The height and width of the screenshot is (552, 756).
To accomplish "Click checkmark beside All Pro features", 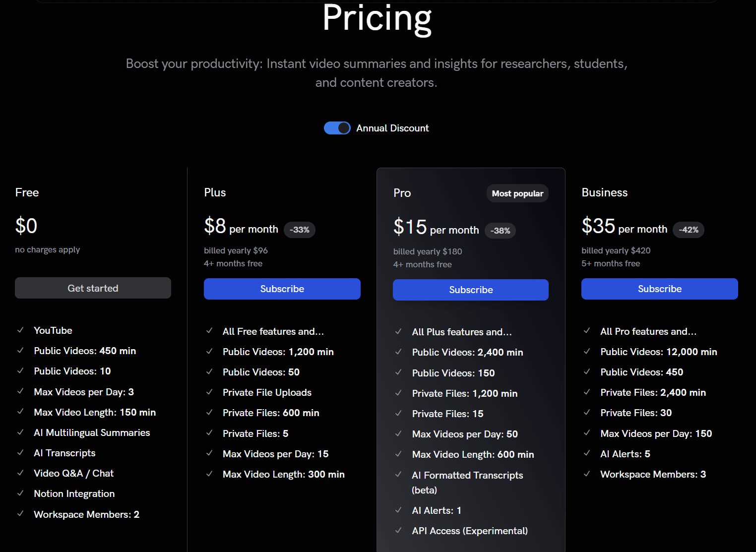I will (587, 331).
